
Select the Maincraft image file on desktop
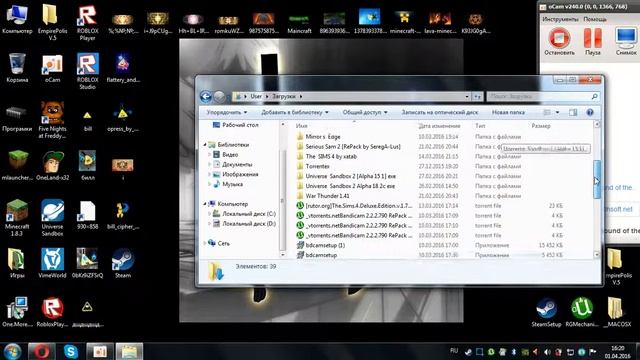point(299,23)
